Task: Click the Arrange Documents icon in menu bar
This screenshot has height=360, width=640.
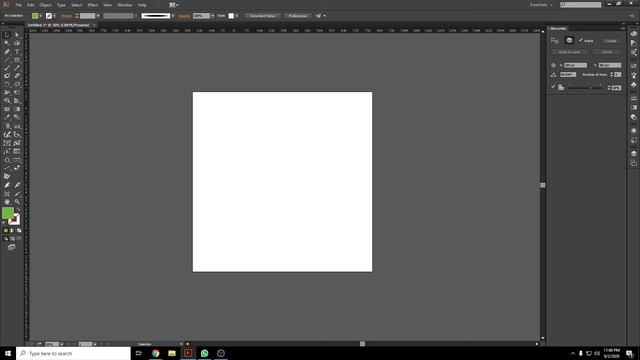Action: point(173,5)
